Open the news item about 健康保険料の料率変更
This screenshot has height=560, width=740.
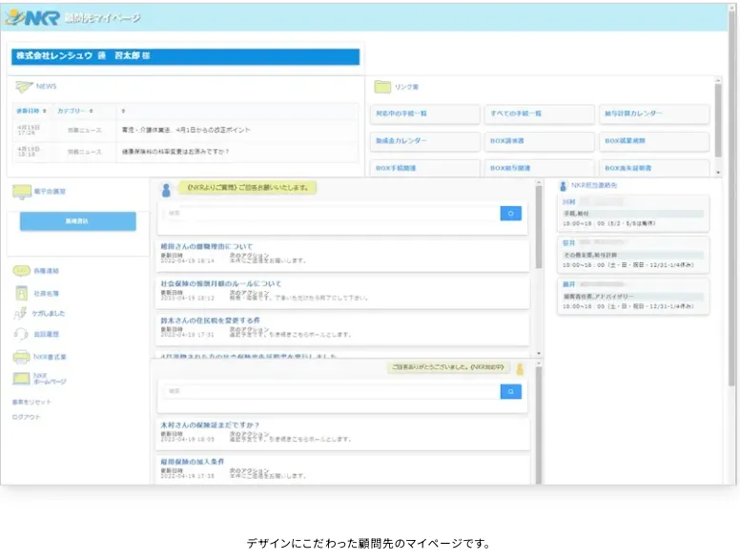point(175,152)
